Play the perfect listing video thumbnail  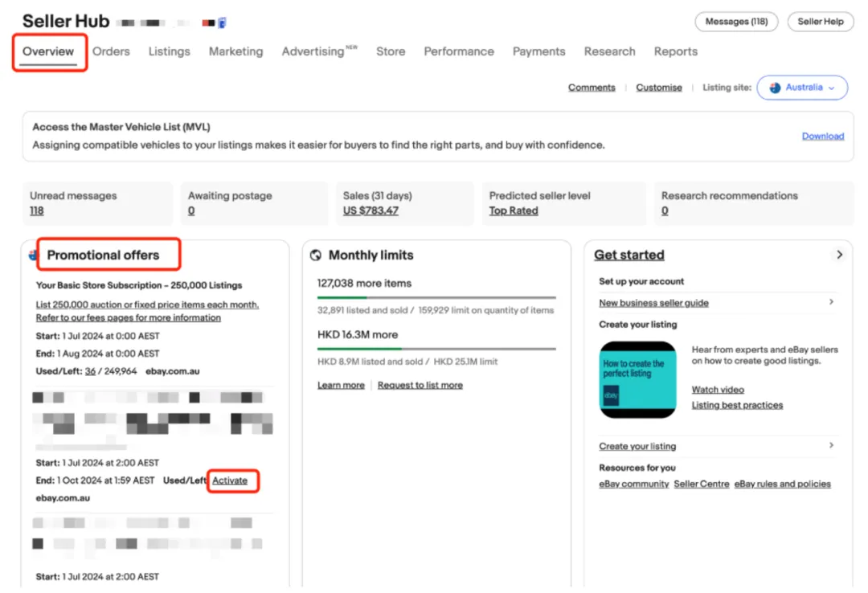pos(637,379)
